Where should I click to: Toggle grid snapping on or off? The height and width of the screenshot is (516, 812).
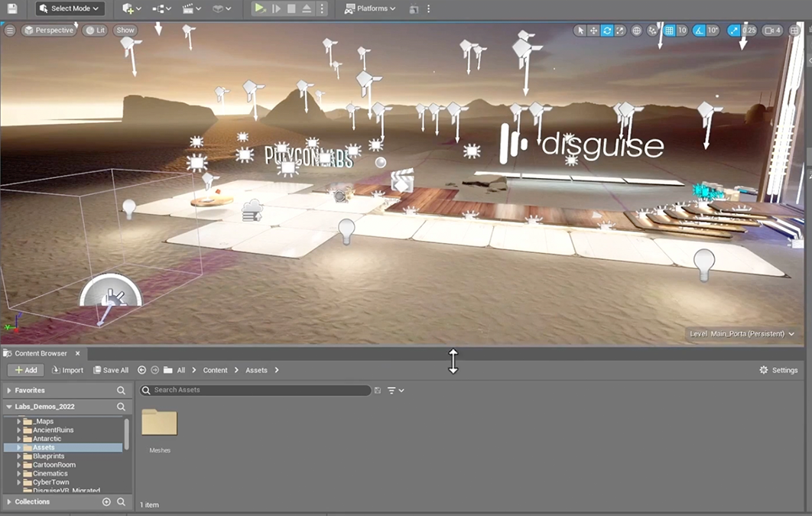tap(670, 31)
